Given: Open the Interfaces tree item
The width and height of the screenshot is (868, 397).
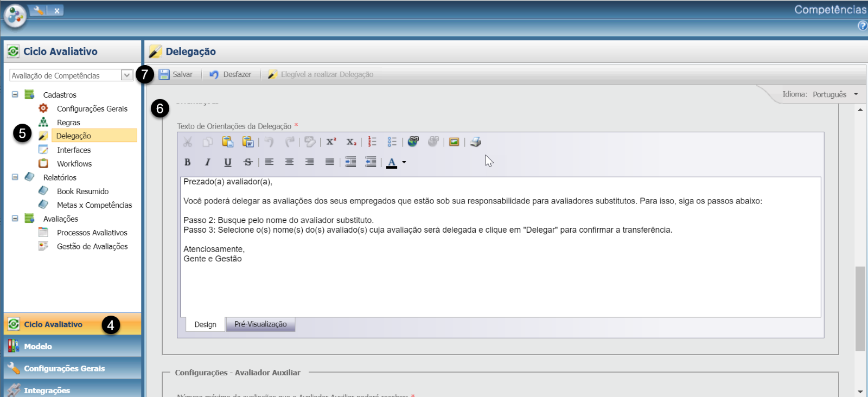Looking at the screenshot, I should point(74,150).
